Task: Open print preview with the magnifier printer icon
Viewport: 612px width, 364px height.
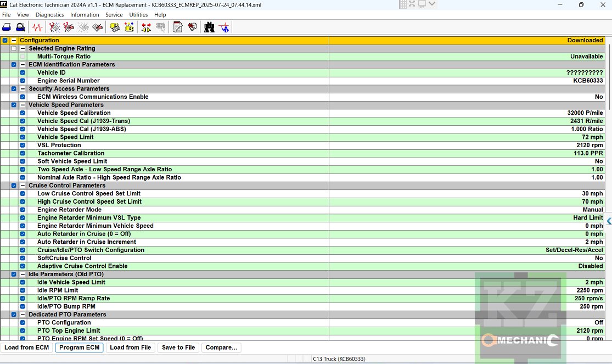Action: (x=20, y=27)
